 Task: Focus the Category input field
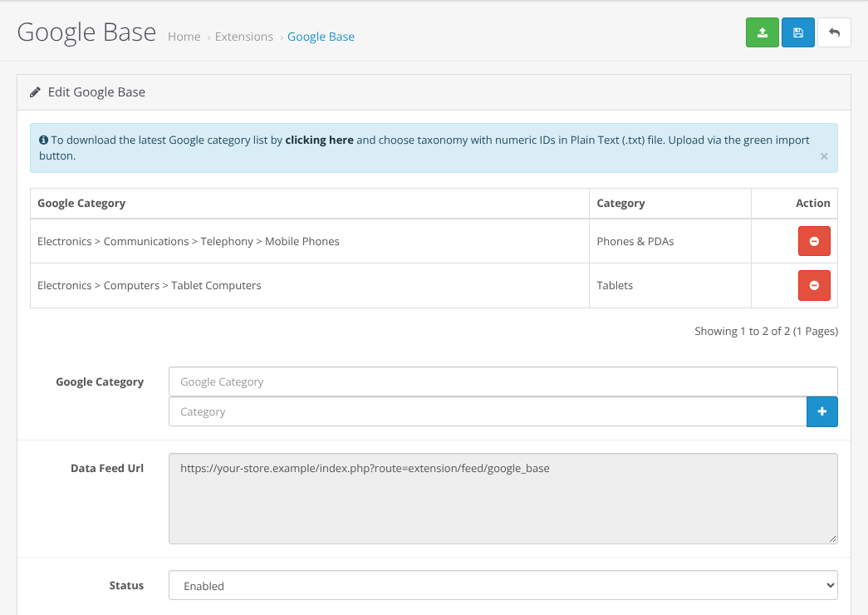[487, 411]
